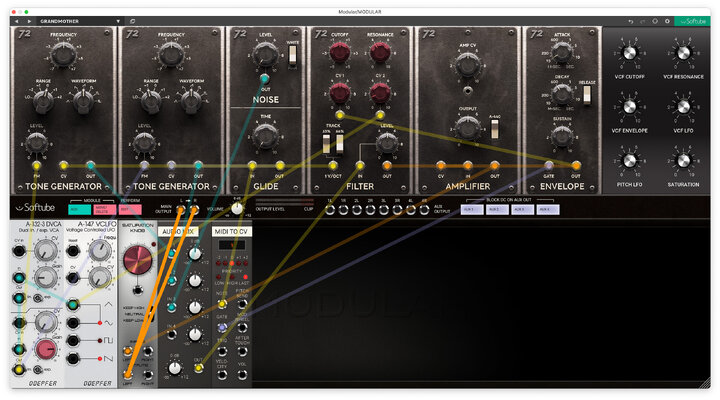Image resolution: width=720 pixels, height=400 pixels.
Task: Click the PITCH LFO performance knob
Action: [630, 161]
